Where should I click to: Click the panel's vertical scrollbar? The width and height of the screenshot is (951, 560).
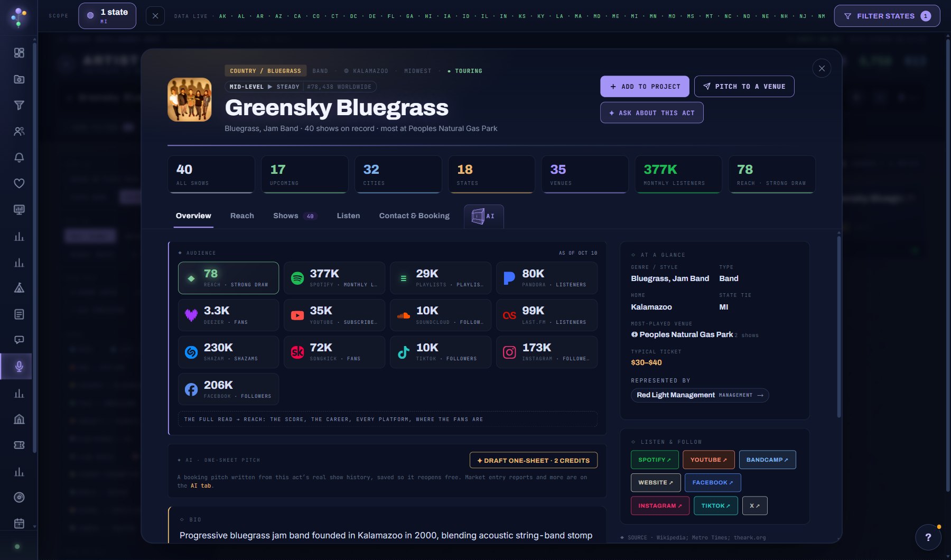tap(838, 328)
